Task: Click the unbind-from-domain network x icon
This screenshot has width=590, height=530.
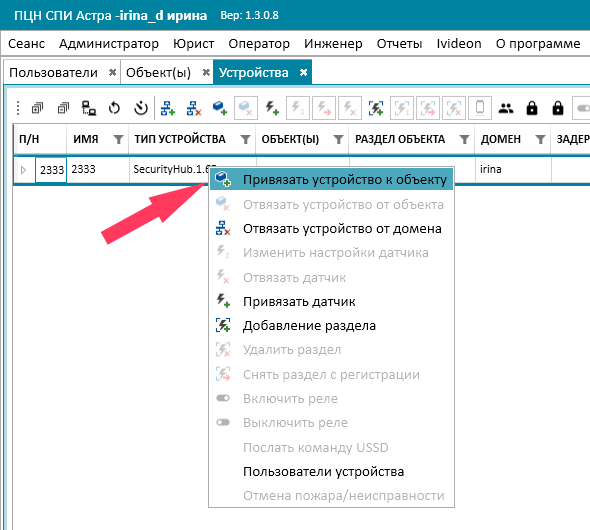Action: tap(193, 108)
